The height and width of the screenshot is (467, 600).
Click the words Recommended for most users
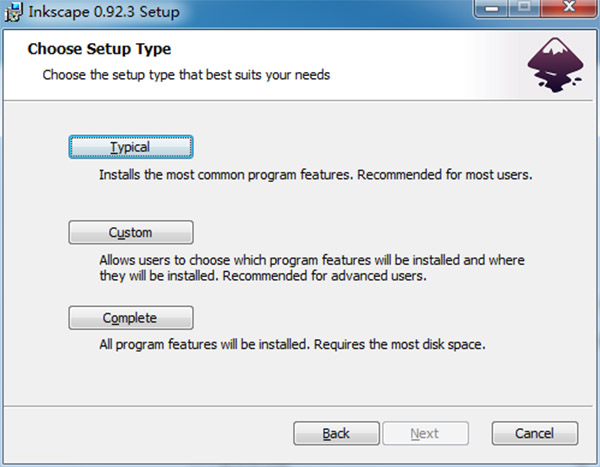pos(445,175)
